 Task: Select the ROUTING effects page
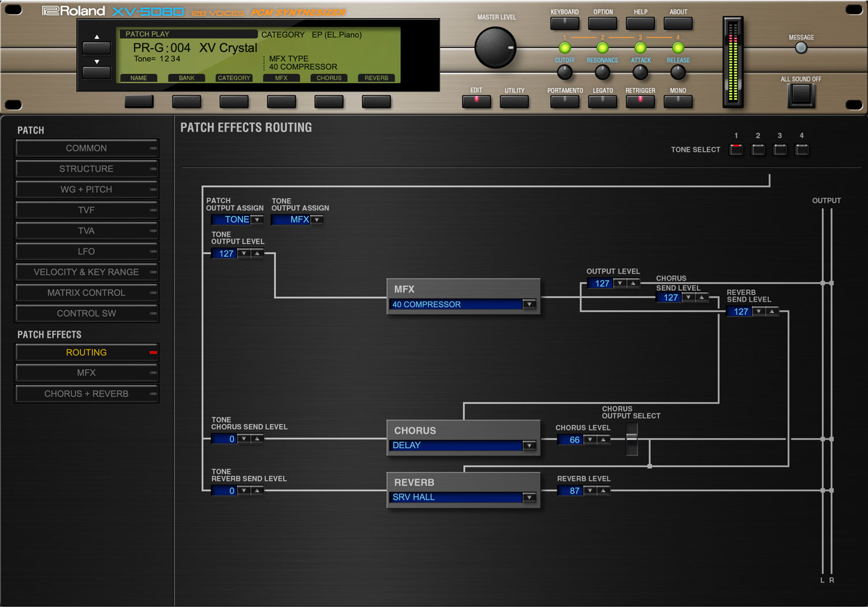tap(87, 353)
